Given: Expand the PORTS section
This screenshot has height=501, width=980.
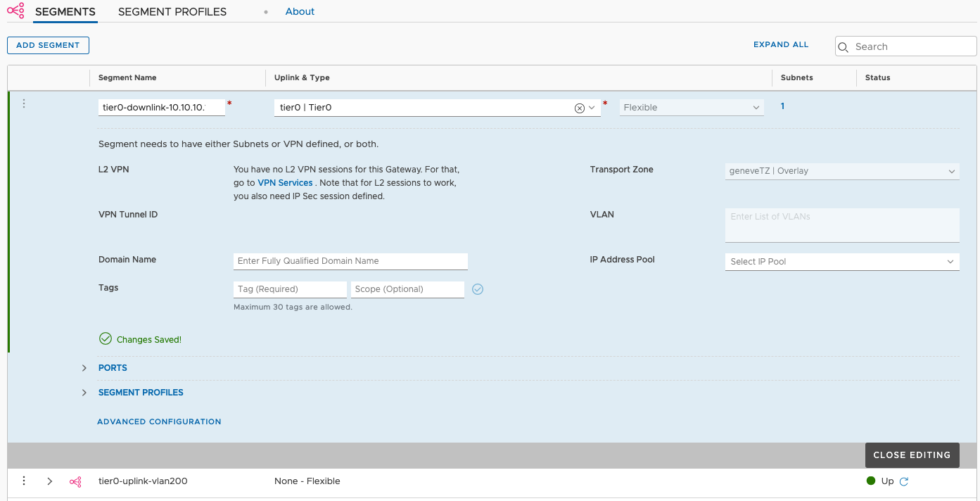Looking at the screenshot, I should point(84,368).
